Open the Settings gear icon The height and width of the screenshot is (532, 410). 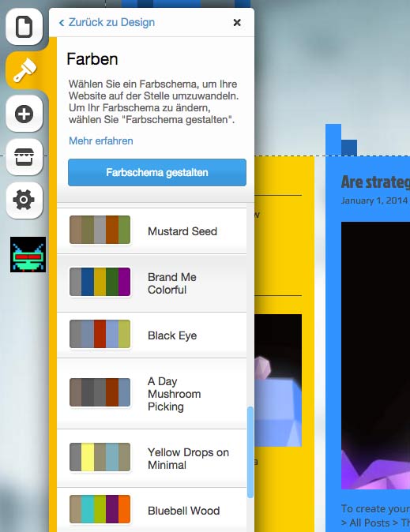(x=24, y=200)
